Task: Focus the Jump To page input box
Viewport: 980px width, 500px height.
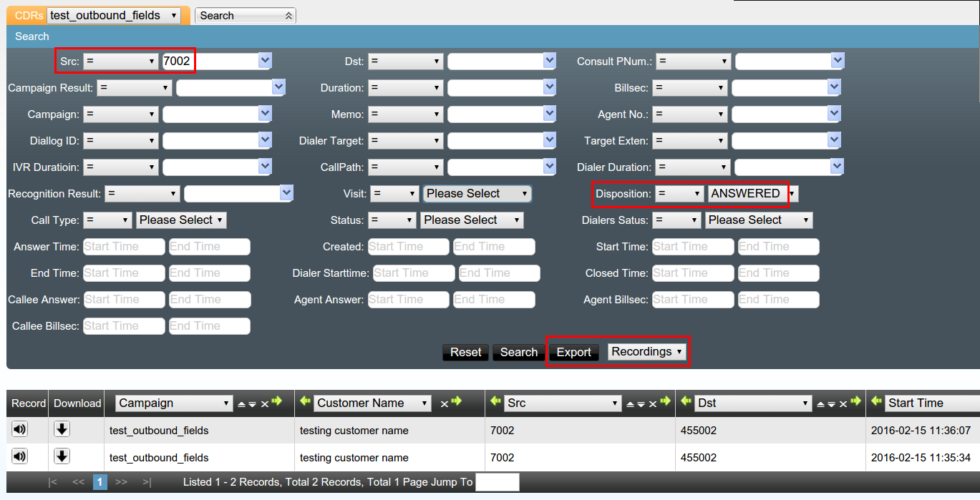Action: 497,482
